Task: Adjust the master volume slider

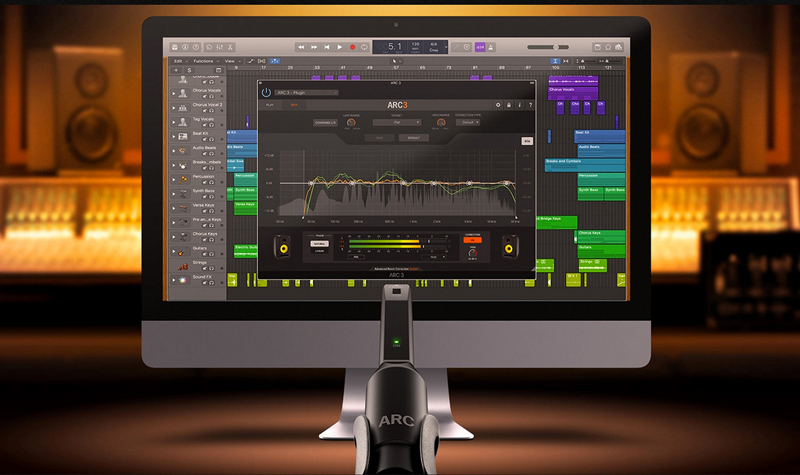Action: click(548, 47)
